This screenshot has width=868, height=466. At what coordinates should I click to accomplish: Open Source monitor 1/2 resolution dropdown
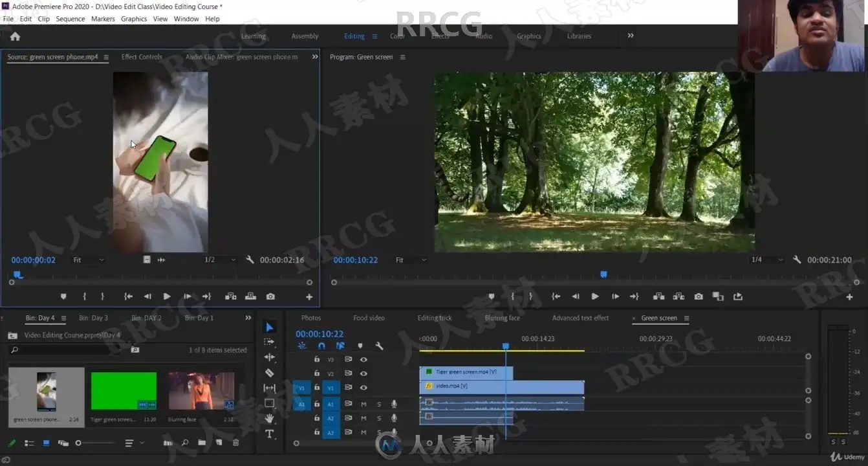(x=220, y=260)
